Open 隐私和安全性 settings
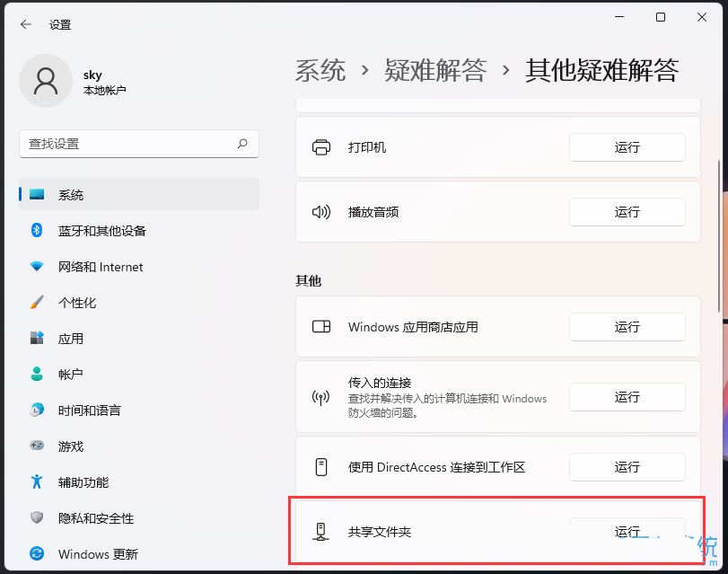The height and width of the screenshot is (574, 728). click(x=95, y=518)
